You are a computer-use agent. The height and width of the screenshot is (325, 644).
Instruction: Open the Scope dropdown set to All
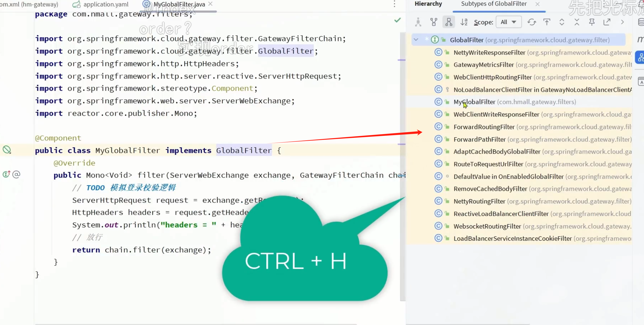pyautogui.click(x=508, y=22)
